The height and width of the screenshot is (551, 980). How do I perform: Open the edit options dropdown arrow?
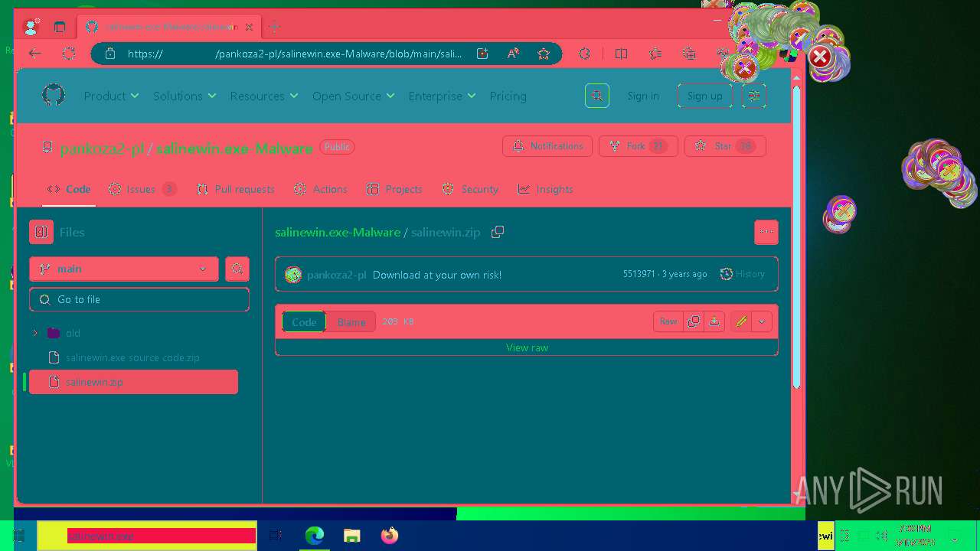762,322
